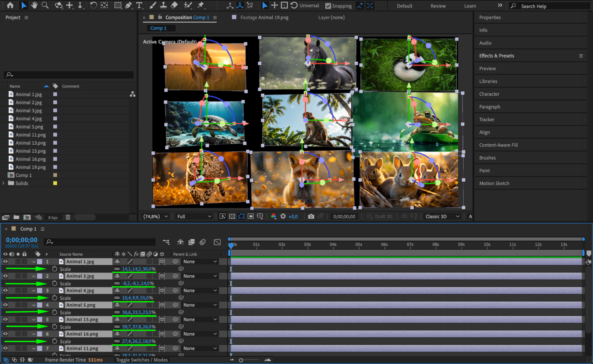Select the Puppet Pin tool

[x=201, y=5]
